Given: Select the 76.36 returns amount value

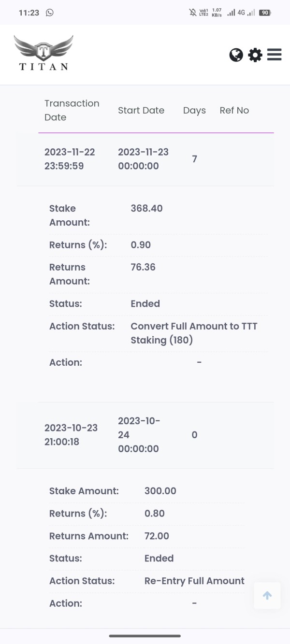Looking at the screenshot, I should click(143, 267).
